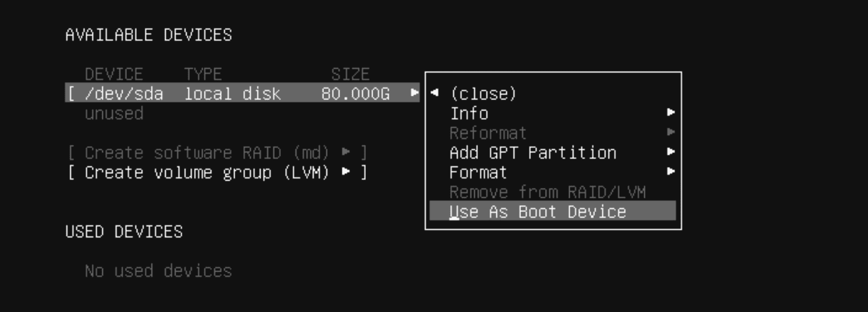This screenshot has height=312, width=868.
Task: Open the Info submenu
Action: pyautogui.click(x=469, y=113)
